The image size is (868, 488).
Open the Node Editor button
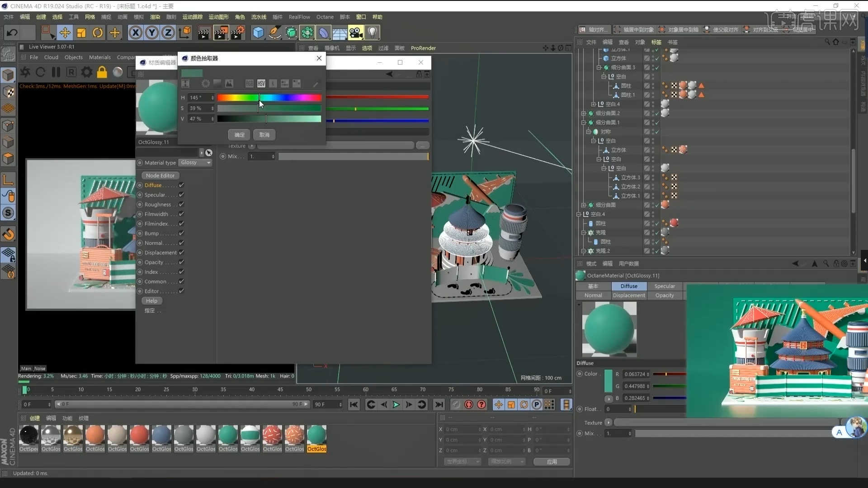click(x=160, y=176)
